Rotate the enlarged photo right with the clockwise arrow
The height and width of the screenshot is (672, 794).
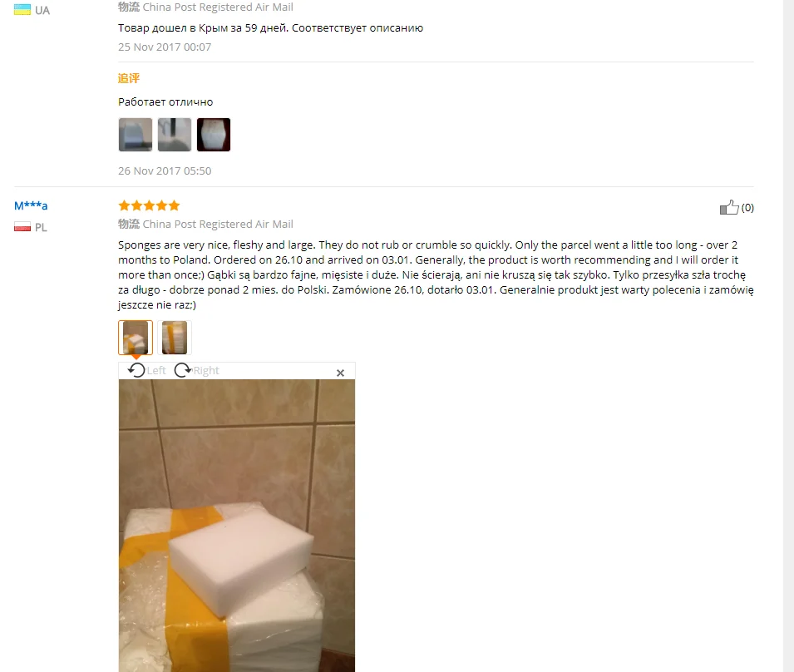point(182,371)
